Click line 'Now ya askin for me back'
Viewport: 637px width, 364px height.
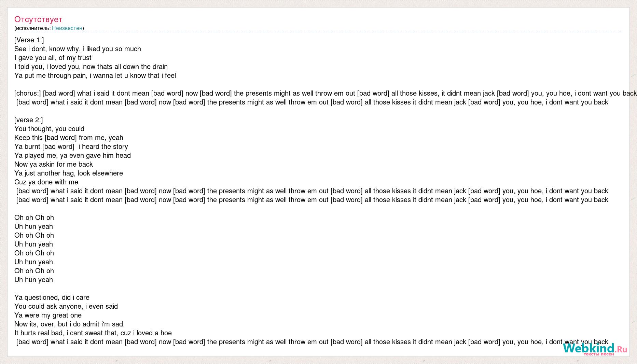pos(54,164)
